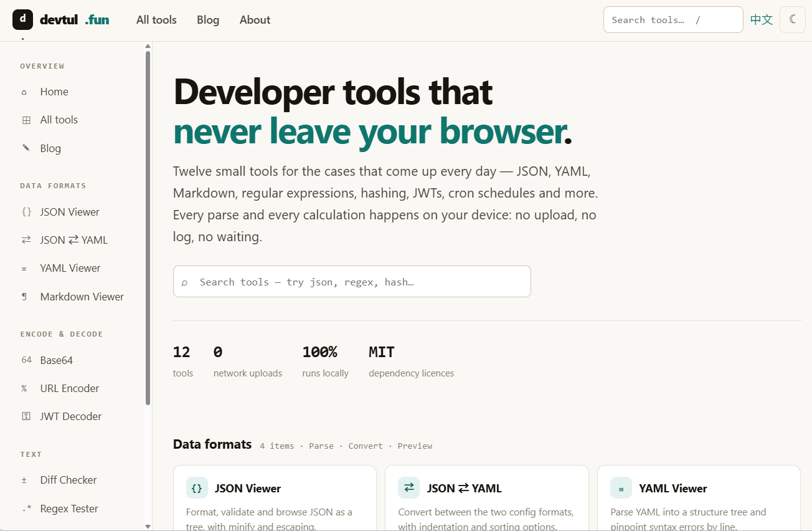Click the devtul logo icon
Image resolution: width=812 pixels, height=531 pixels.
coord(22,19)
